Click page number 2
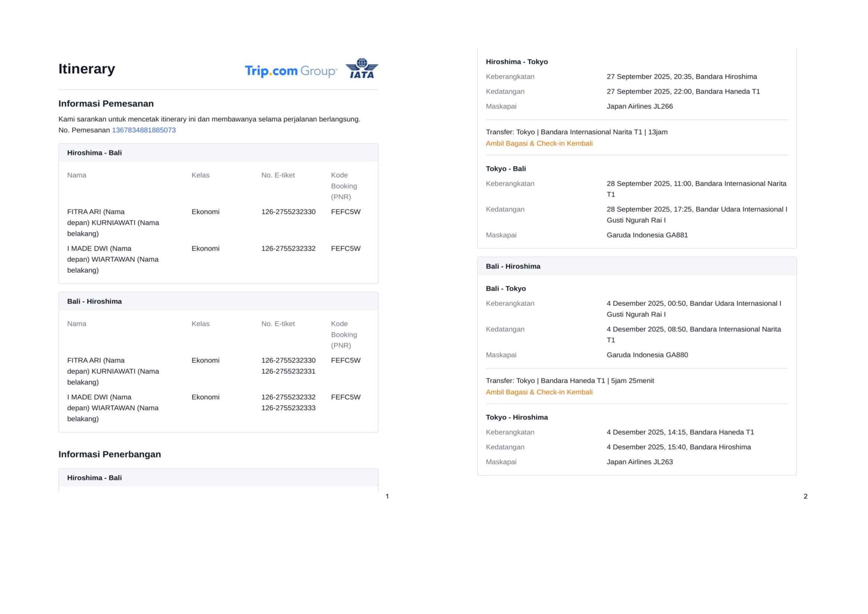This screenshot has height=614, width=868. click(805, 496)
